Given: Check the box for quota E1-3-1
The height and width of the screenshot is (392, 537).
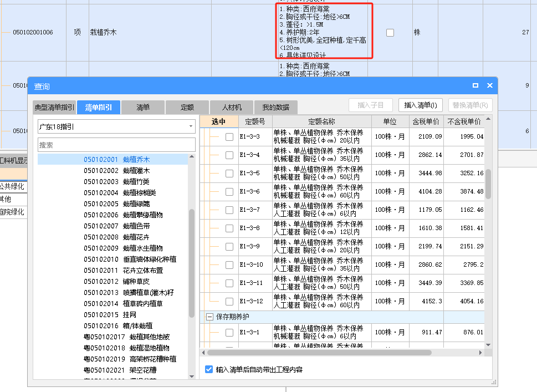Looking at the screenshot, I should (x=229, y=332).
